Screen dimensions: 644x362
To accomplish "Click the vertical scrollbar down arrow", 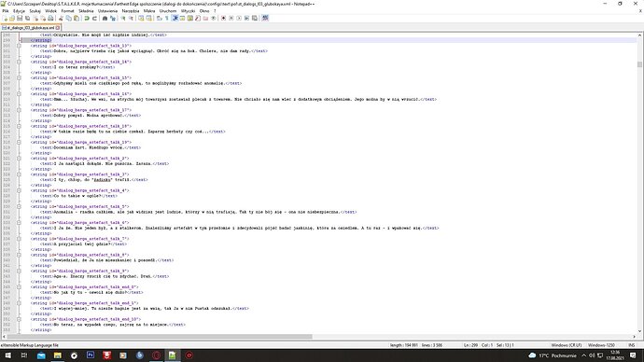I will 639,331.
